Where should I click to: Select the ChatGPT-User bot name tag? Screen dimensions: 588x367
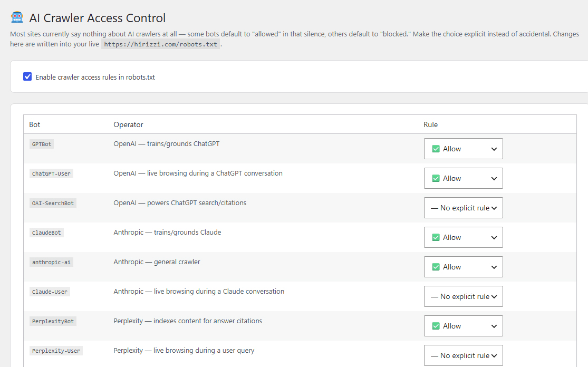(51, 173)
